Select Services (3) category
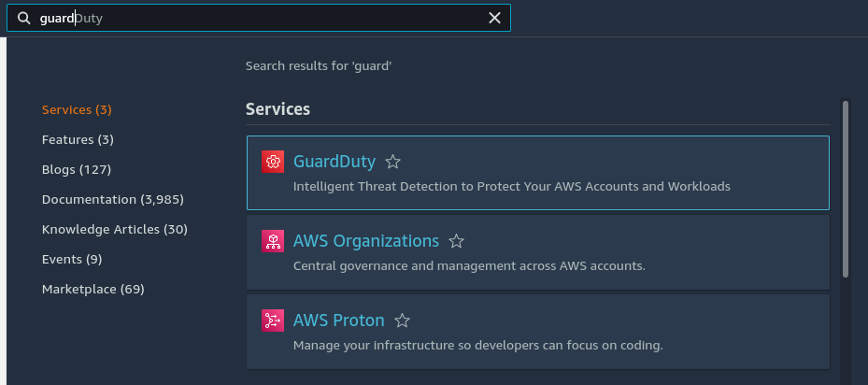 tap(77, 109)
